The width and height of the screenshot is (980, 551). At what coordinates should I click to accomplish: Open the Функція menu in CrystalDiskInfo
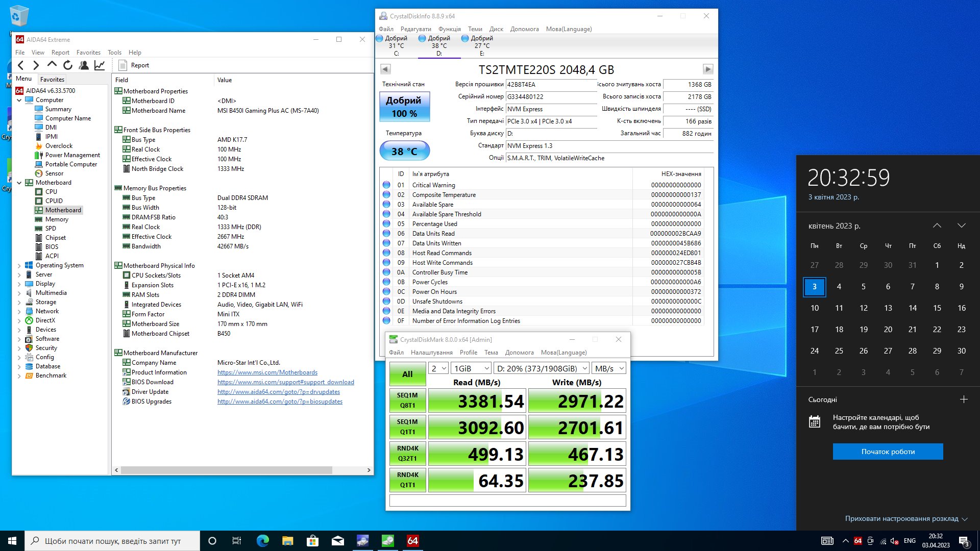[450, 29]
